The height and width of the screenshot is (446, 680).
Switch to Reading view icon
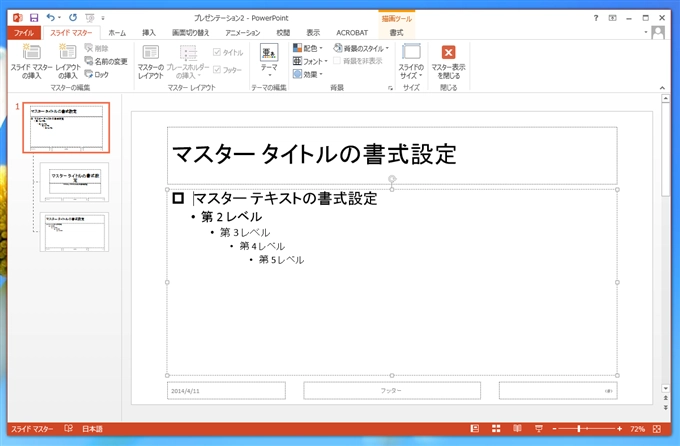coord(517,429)
